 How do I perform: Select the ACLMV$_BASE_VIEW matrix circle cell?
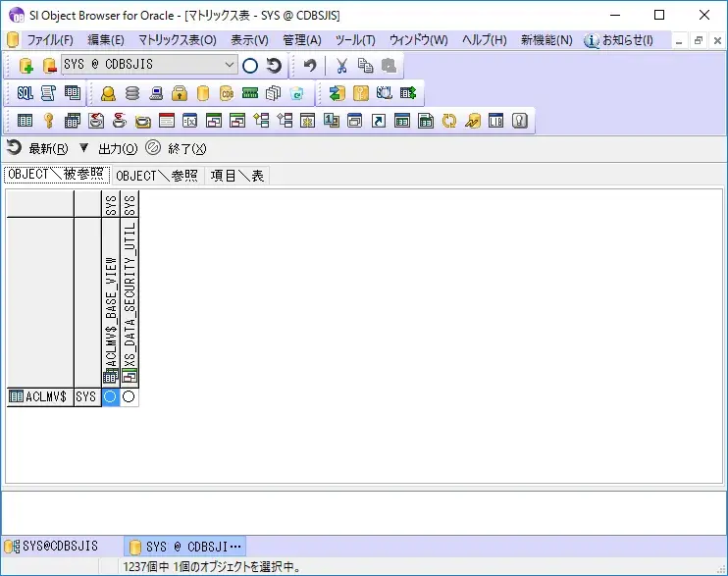click(111, 397)
